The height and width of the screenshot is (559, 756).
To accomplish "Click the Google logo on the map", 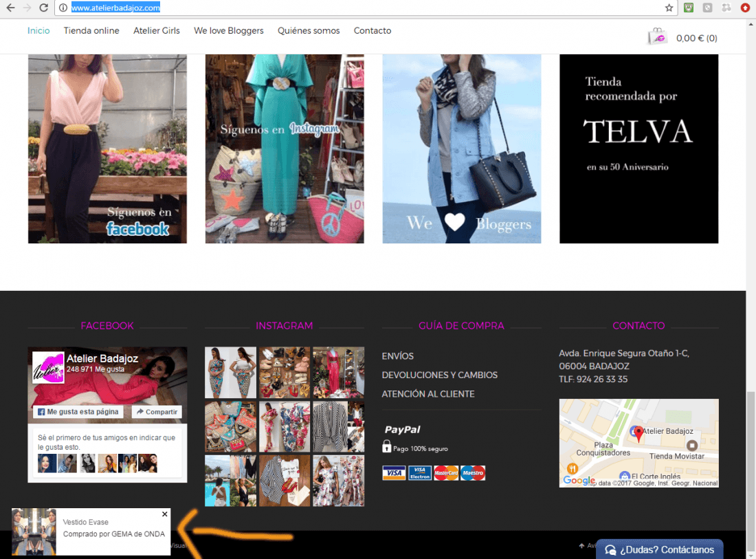I will [x=579, y=481].
